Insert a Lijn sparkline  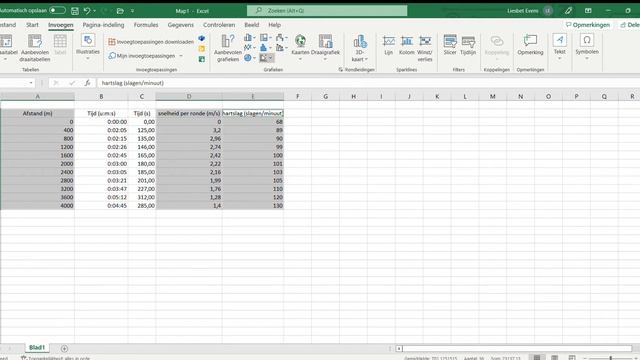point(388,45)
